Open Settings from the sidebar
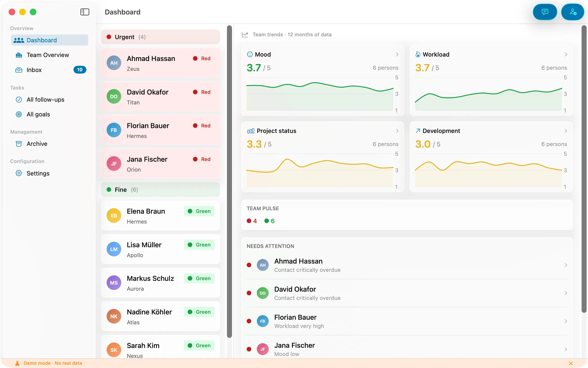 50,173
